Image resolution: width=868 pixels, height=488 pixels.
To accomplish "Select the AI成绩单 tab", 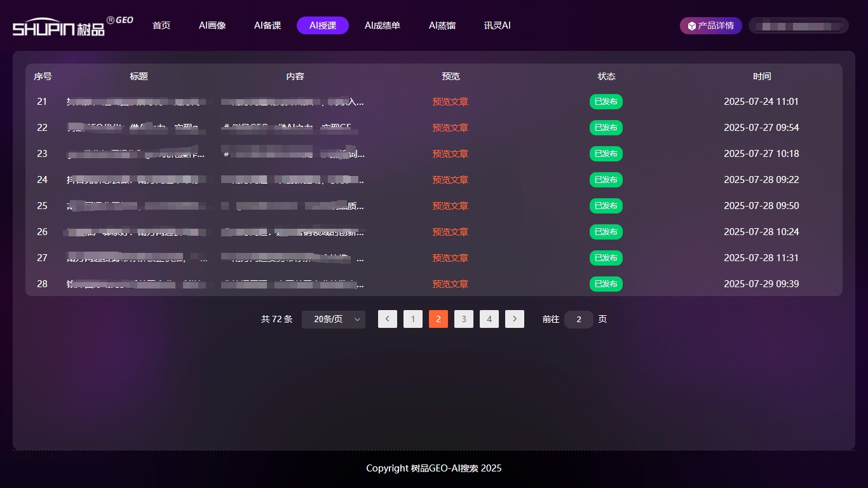I will 383,25.
